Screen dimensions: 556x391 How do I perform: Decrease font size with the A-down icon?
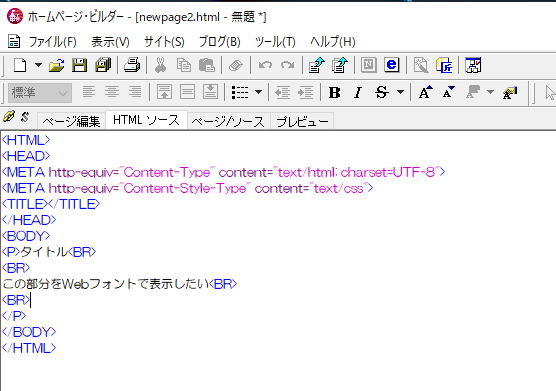click(x=449, y=92)
